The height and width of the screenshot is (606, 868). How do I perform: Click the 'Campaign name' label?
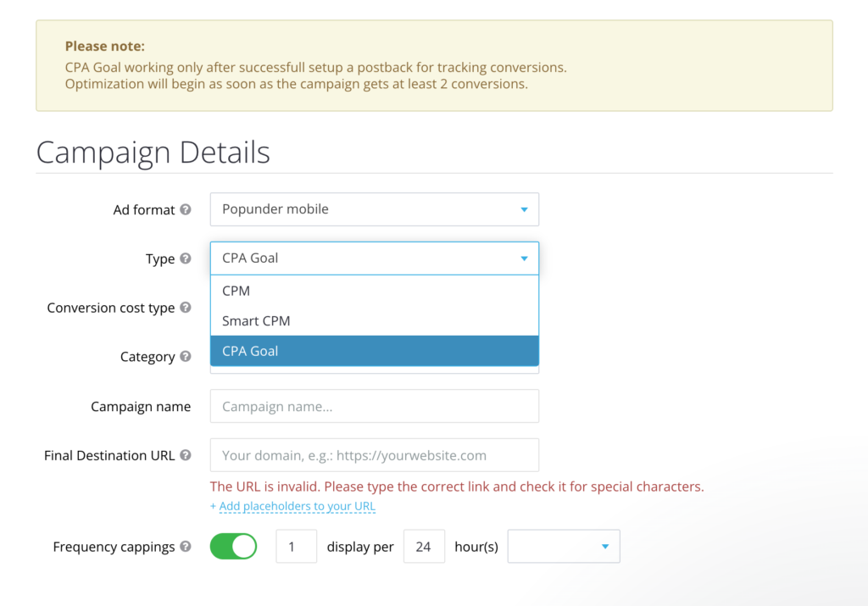pos(141,407)
